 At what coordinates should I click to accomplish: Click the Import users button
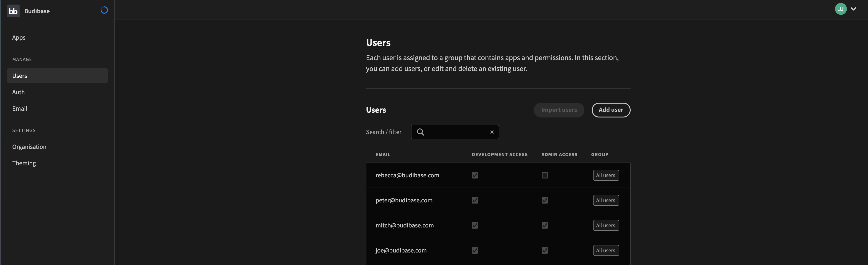559,110
